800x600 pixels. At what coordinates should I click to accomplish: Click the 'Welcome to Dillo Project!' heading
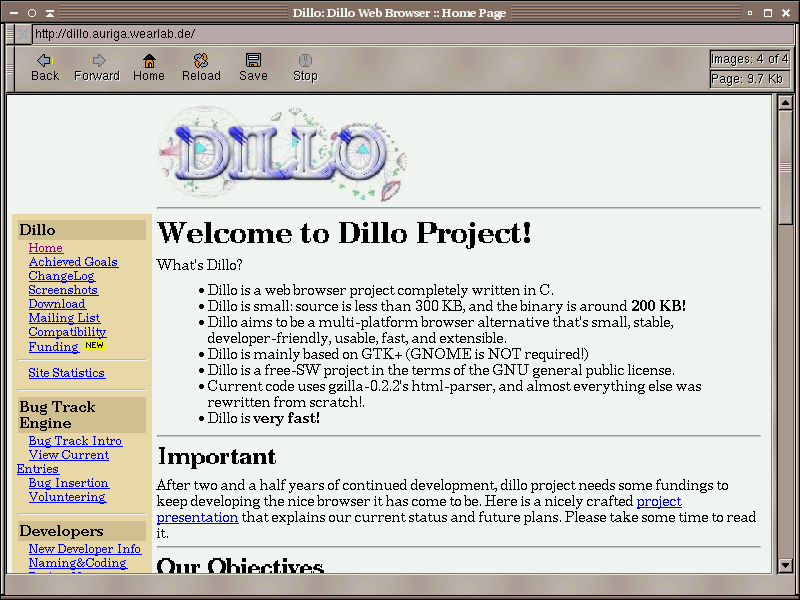pos(344,233)
